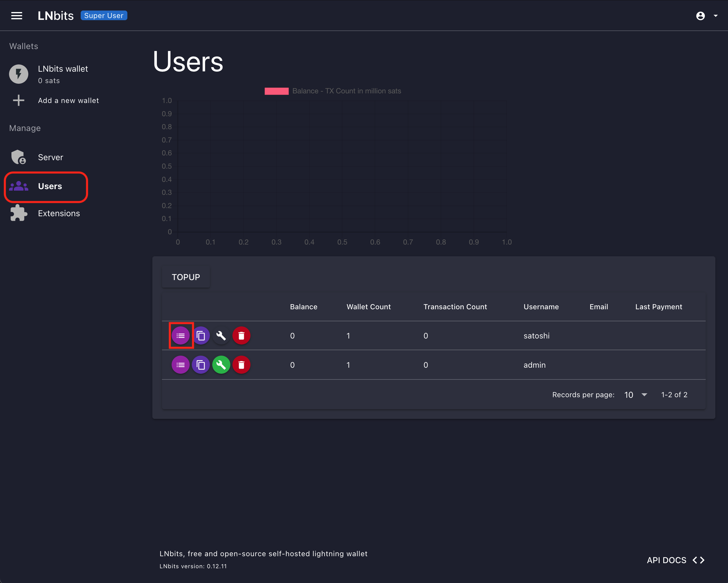Open the hamburger sidebar menu

[x=17, y=16]
